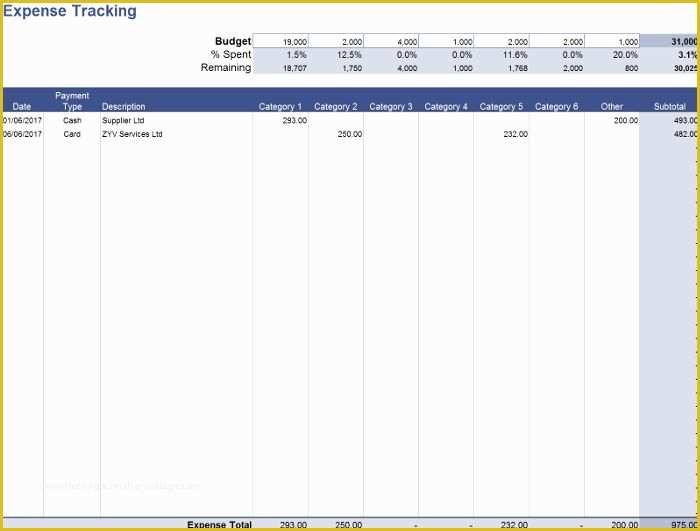Select the 20.0% spent value

(x=625, y=54)
